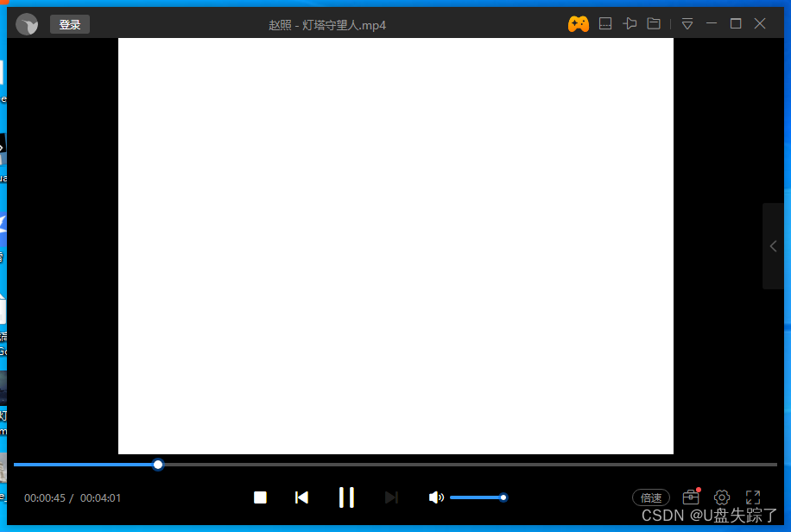This screenshot has height=532, width=791.
Task: Open the main menu triangle dropdown
Action: pyautogui.click(x=687, y=23)
